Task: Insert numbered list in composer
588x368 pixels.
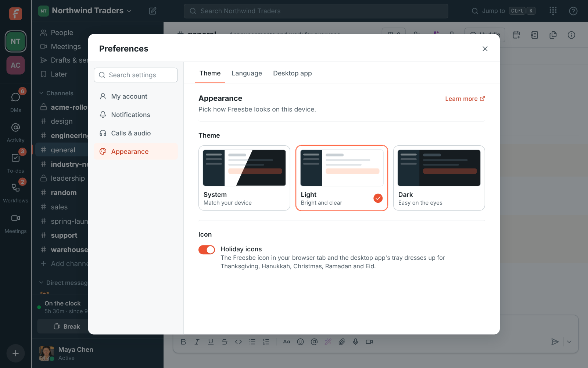Action: pyautogui.click(x=266, y=342)
